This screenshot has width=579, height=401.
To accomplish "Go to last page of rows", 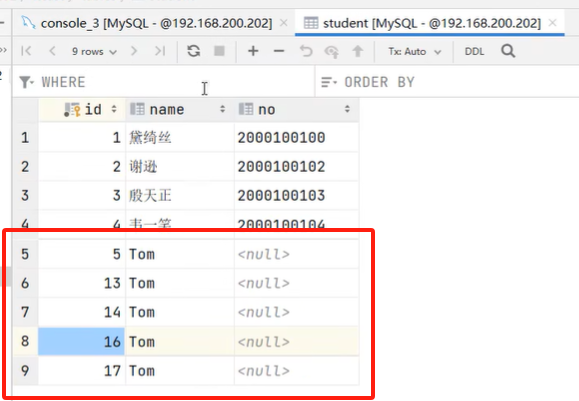I will pos(160,51).
